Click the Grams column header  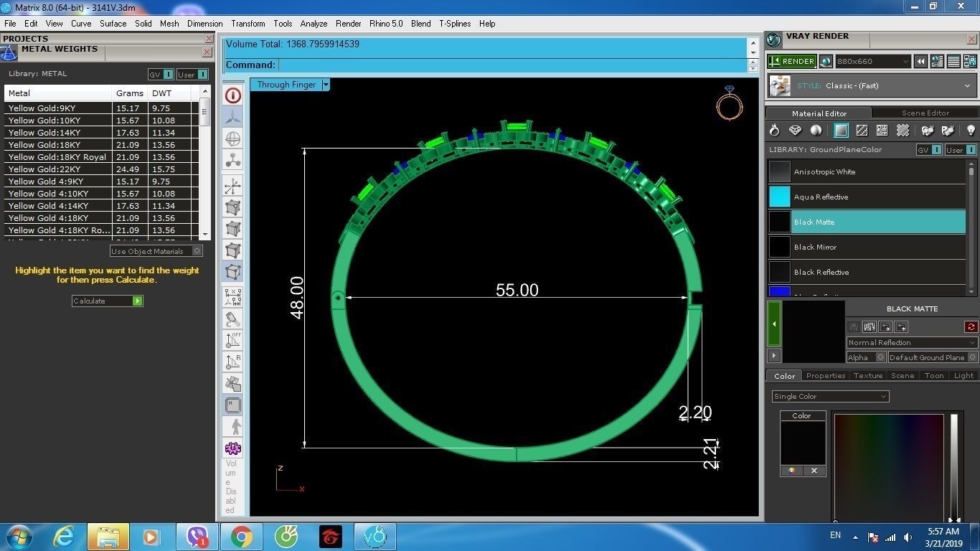click(x=130, y=93)
